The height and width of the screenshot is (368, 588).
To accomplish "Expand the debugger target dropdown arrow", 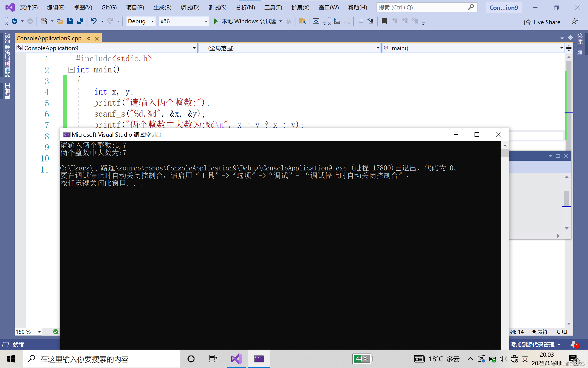I will pyautogui.click(x=281, y=21).
